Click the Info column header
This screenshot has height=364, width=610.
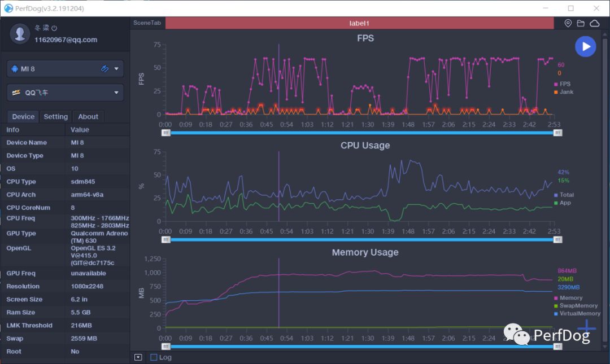pos(13,130)
